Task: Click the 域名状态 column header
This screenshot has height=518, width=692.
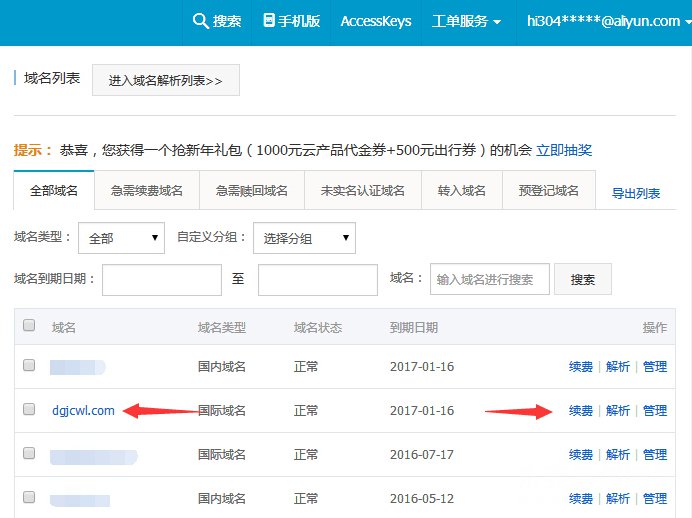Action: [318, 327]
